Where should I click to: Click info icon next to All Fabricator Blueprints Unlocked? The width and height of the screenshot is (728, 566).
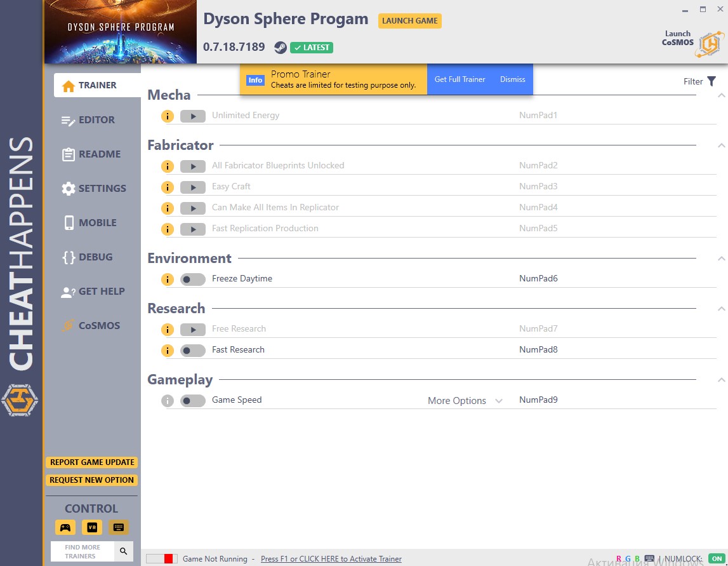click(x=167, y=166)
